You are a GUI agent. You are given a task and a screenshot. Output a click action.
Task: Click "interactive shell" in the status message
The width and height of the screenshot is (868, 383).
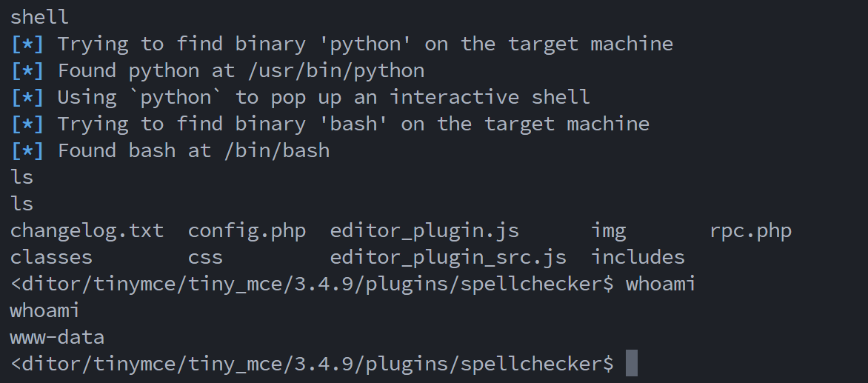pos(490,97)
